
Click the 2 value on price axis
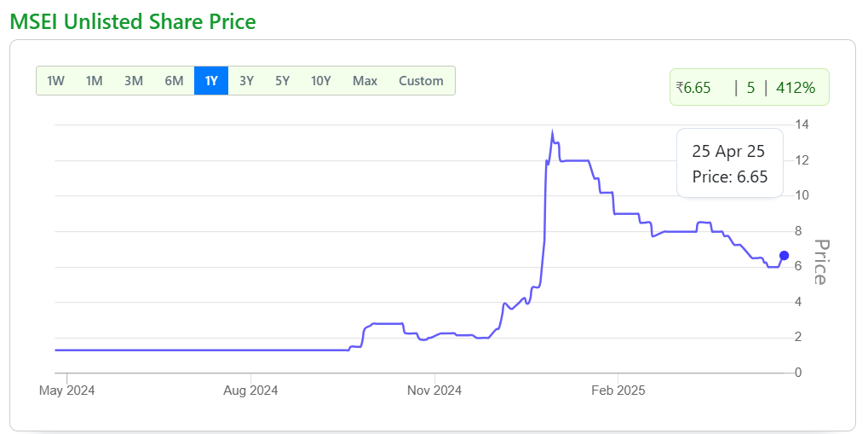799,337
